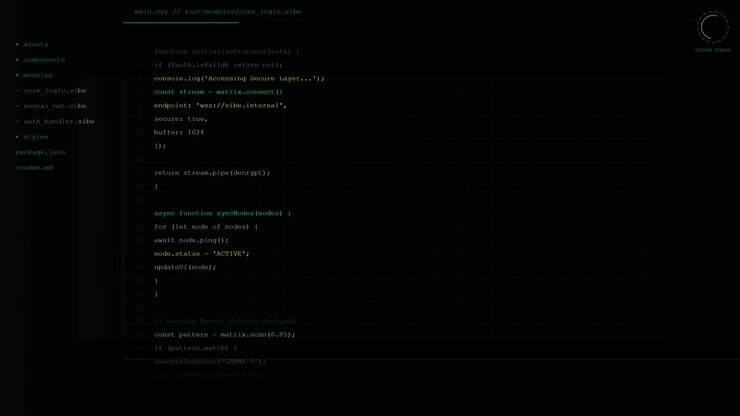This screenshot has width=740, height=416.
Task: Click the 'buffer: 1024' line
Action: pos(179,132)
